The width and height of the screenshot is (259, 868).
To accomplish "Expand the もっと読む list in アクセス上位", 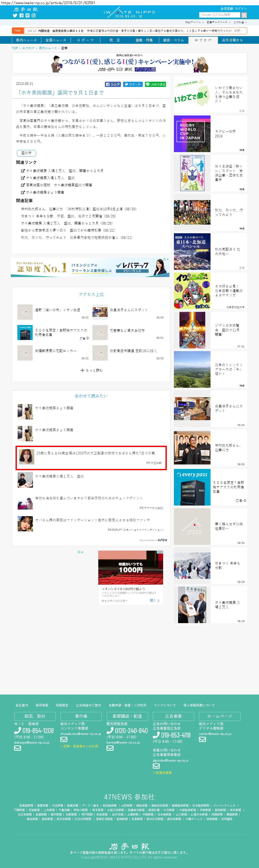I will (x=91, y=370).
